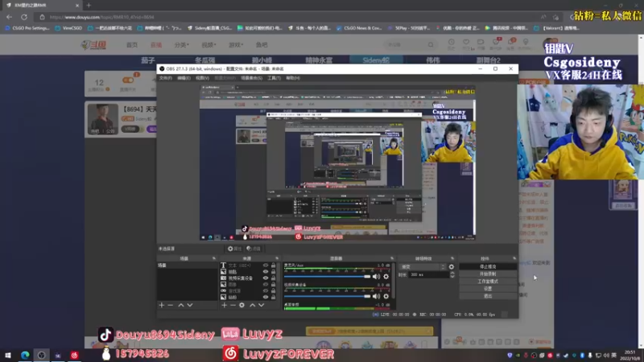Expand the 分类 dropdown in Douyu navigation
Screen dimensions: 644x362
182,45
